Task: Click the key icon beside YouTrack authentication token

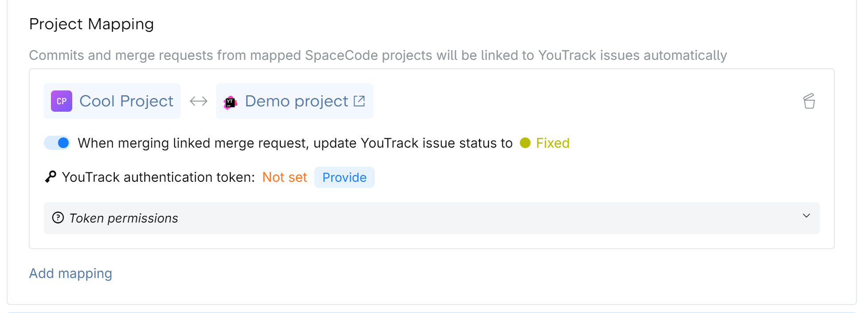Action: tap(50, 177)
